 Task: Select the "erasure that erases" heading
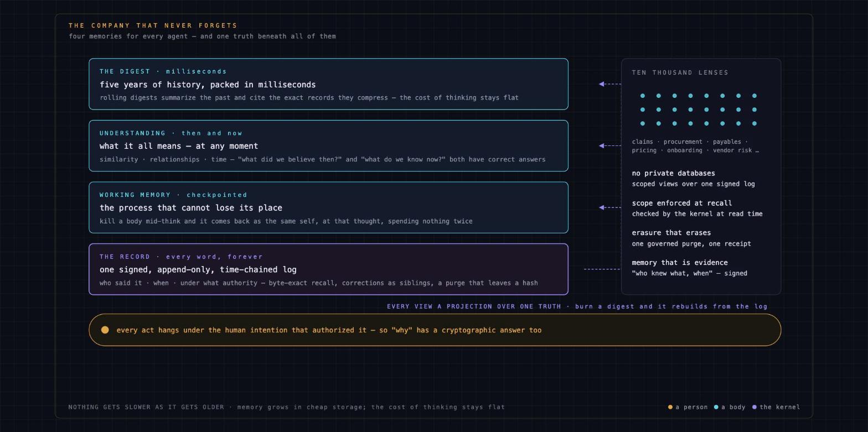click(671, 233)
